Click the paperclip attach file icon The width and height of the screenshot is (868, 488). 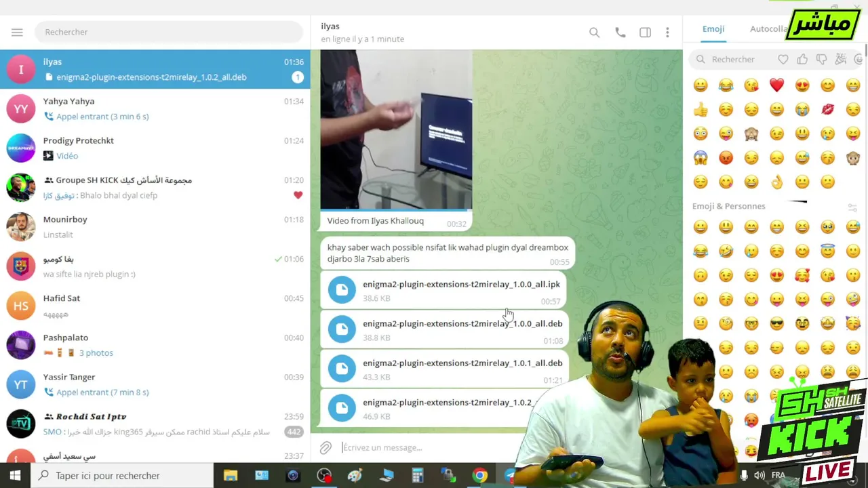coord(325,447)
